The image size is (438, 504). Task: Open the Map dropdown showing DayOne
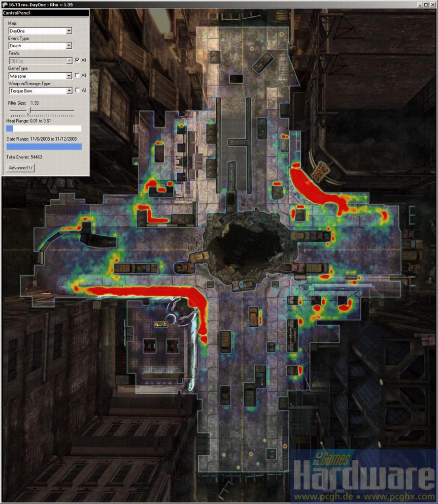click(40, 31)
